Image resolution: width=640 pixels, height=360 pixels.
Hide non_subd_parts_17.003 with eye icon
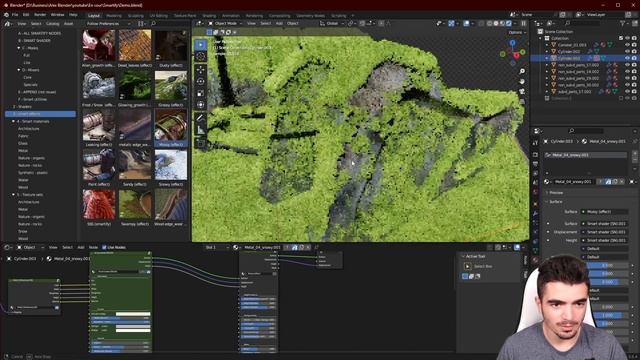pyautogui.click(x=627, y=65)
